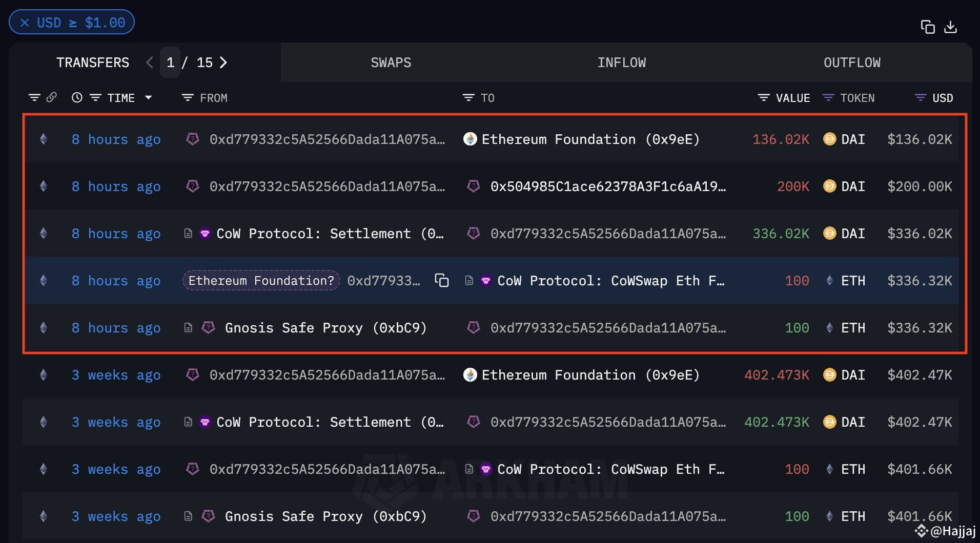The width and height of the screenshot is (980, 543).
Task: Remove the USD ≥ $1.00 filter with its × icon
Action: (x=24, y=23)
